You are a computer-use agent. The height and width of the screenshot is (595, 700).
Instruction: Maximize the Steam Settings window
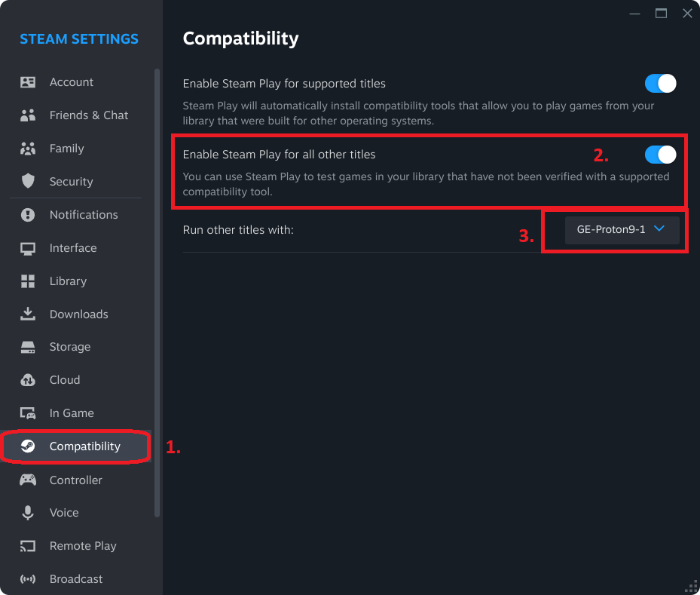(661, 14)
